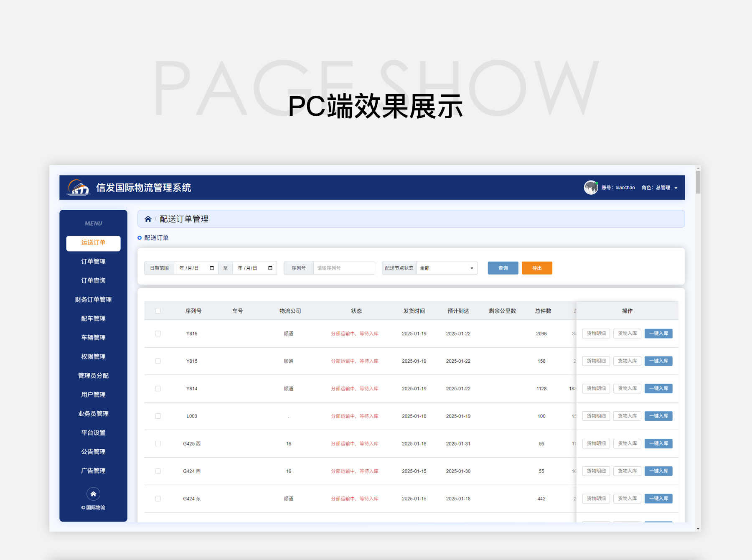Click the sidebar bottom home icon
The height and width of the screenshot is (560, 752).
coord(93,494)
